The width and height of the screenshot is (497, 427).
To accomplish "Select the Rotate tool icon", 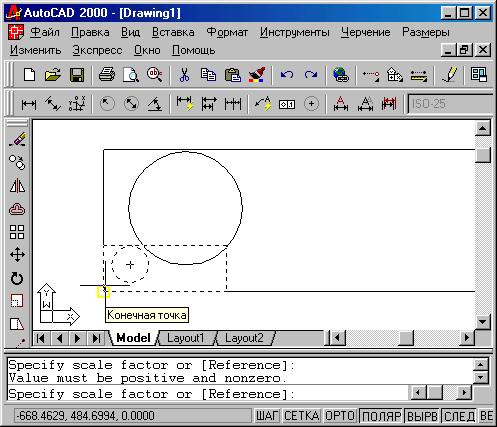I will pyautogui.click(x=17, y=278).
